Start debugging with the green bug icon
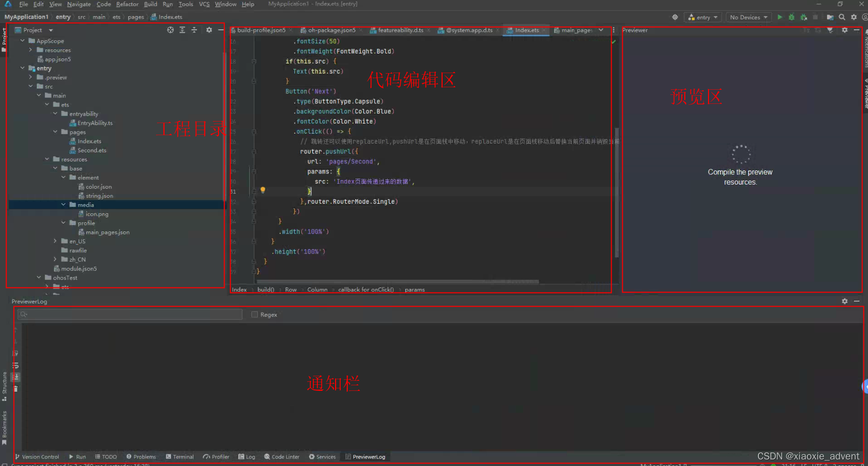 click(791, 17)
